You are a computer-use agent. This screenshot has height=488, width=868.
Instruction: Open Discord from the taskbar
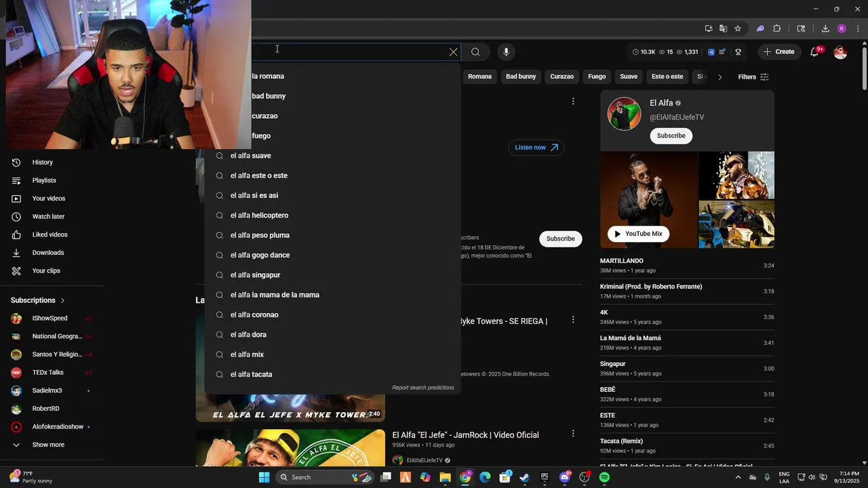coord(565,477)
